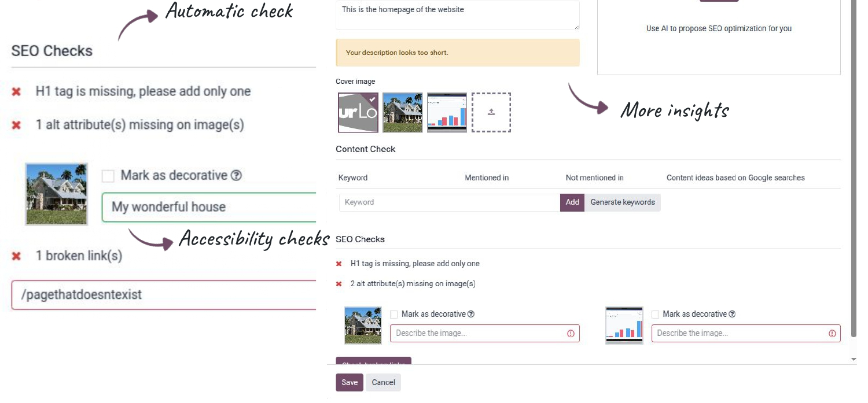This screenshot has width=868, height=403.
Task: Check Mark as decorative for the chart image
Action: (x=654, y=314)
